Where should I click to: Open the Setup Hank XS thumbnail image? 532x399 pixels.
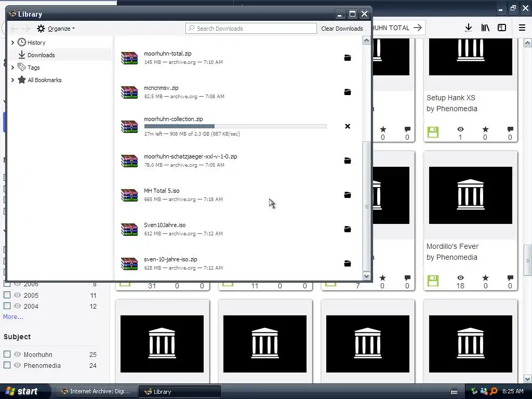[471, 57]
